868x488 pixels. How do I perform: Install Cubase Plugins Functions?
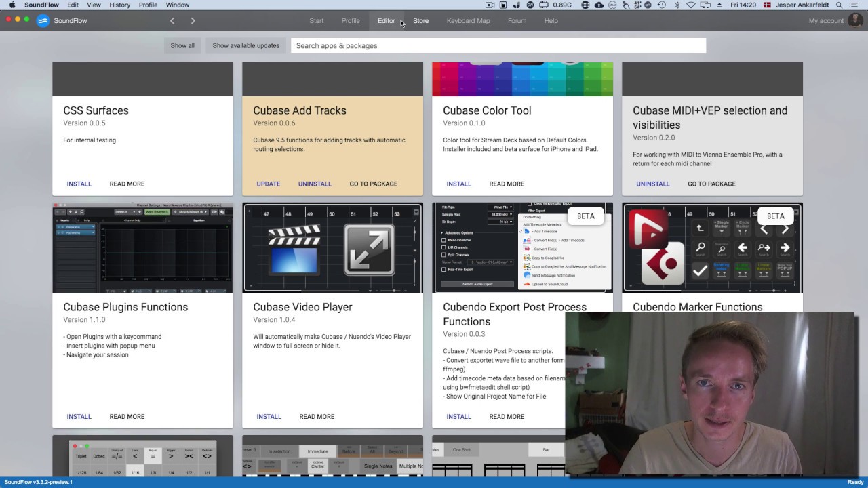pos(79,417)
